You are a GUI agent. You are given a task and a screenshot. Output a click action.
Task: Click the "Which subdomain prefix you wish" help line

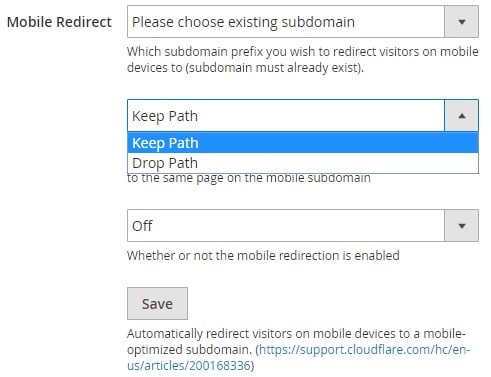coord(303,52)
